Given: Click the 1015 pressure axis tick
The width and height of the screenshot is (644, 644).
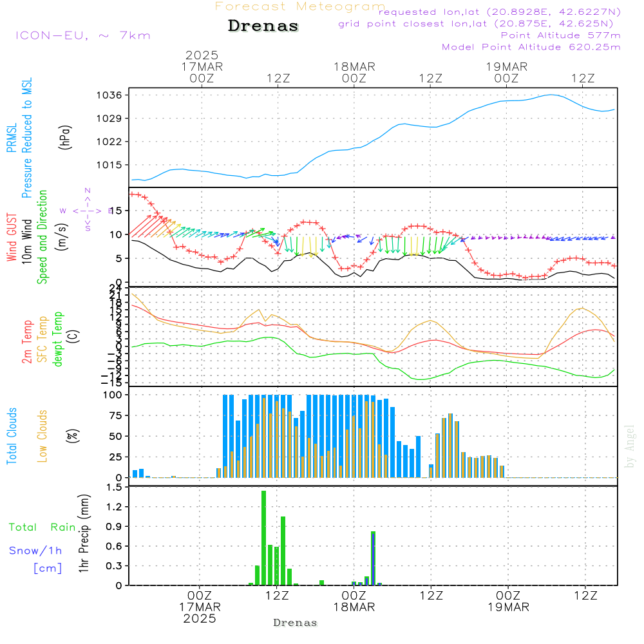Looking at the screenshot, I should [109, 165].
